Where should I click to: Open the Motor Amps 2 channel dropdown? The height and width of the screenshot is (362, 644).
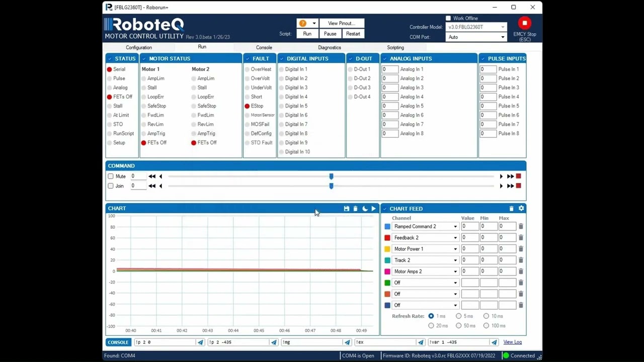[455, 271]
